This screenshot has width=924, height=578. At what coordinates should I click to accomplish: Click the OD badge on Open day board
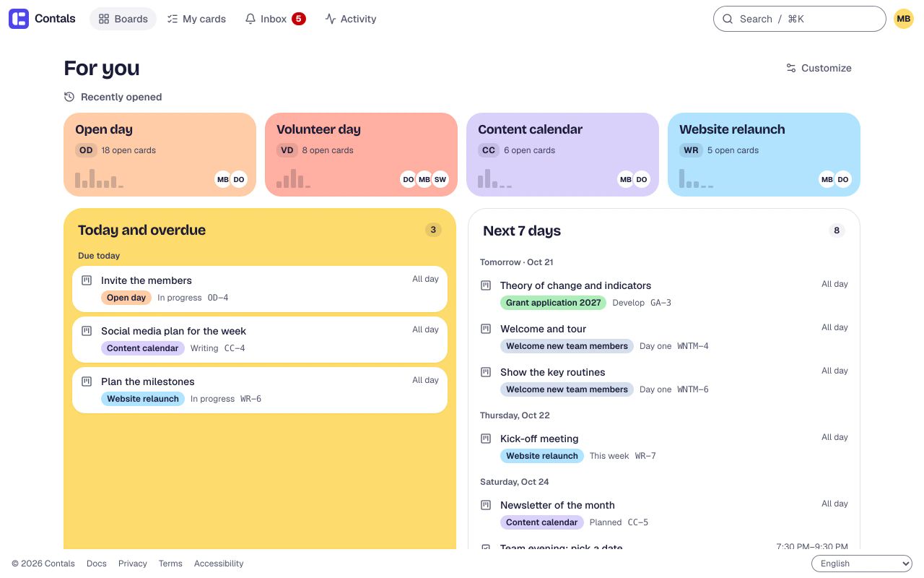coord(86,150)
